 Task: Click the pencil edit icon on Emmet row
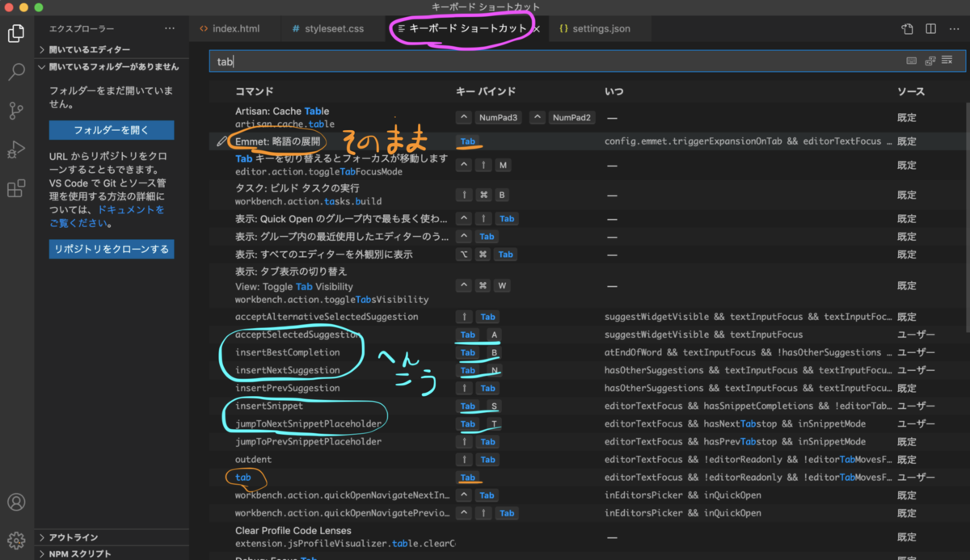(222, 141)
